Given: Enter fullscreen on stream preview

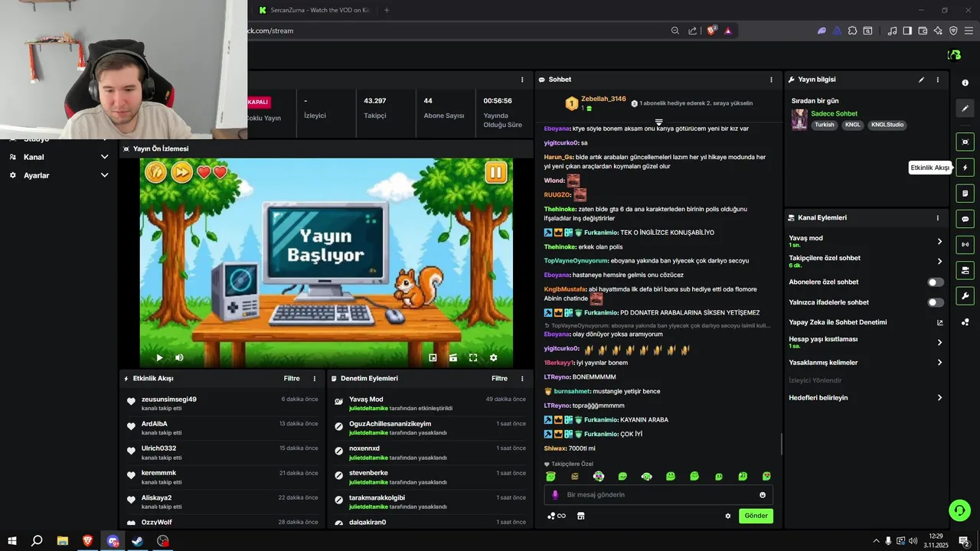Looking at the screenshot, I should [473, 357].
